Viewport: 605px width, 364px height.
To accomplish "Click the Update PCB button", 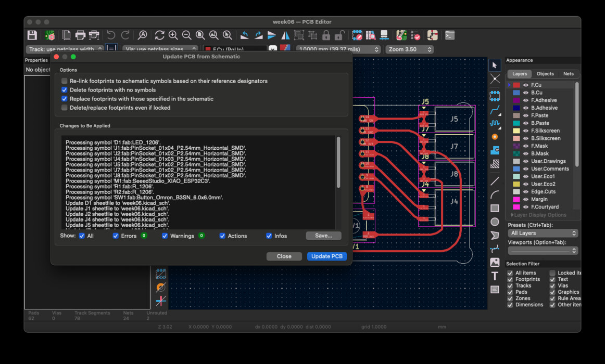I will pos(326,256).
